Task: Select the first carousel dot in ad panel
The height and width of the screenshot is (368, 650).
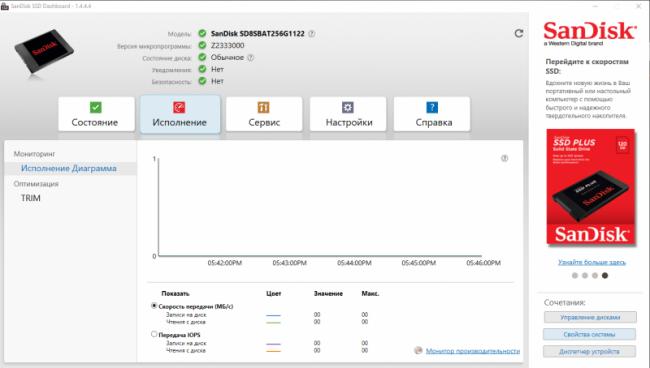Action: tap(575, 276)
